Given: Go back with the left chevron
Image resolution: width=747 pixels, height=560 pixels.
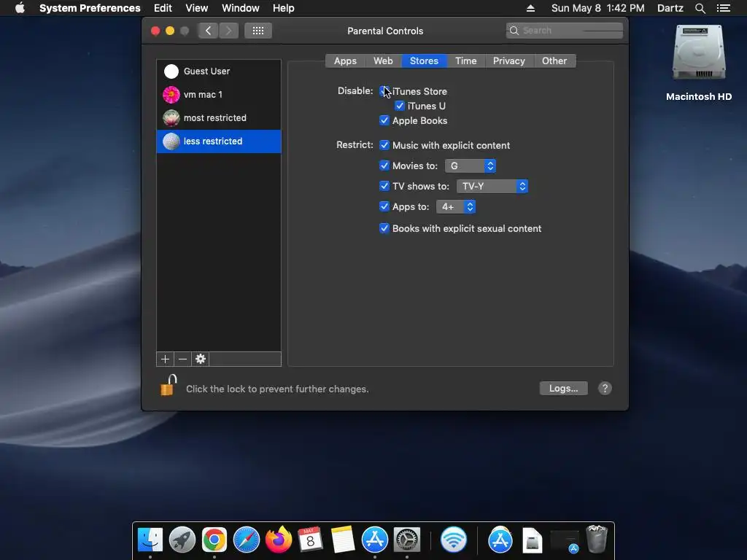Looking at the screenshot, I should point(208,31).
